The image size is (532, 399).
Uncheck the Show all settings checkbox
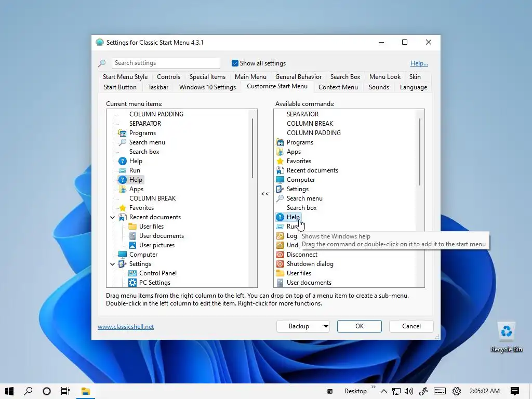pos(235,63)
